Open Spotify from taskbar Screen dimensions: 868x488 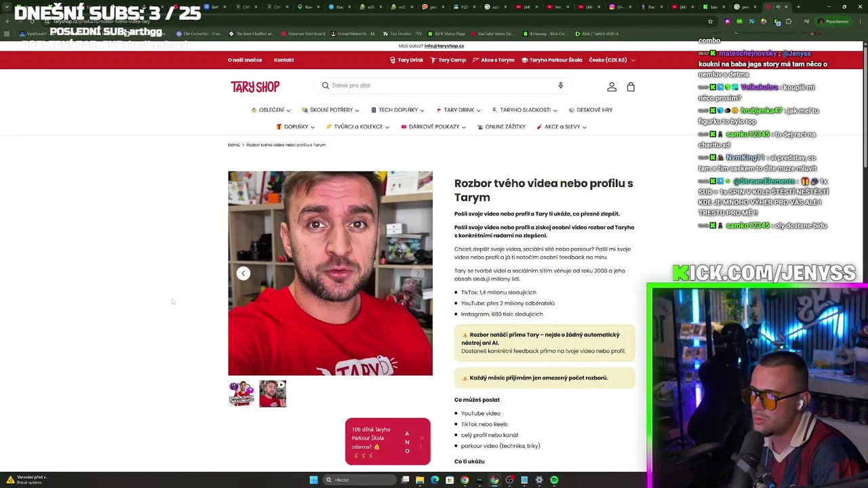click(554, 480)
